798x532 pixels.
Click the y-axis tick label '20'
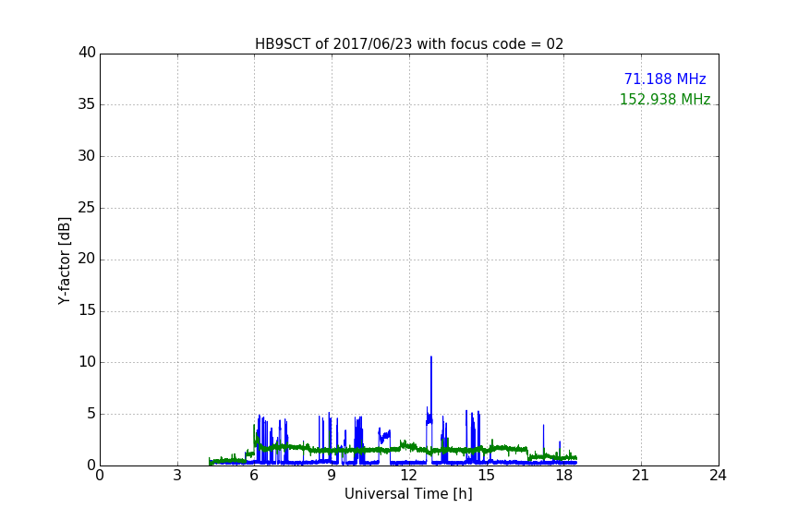(x=87, y=259)
